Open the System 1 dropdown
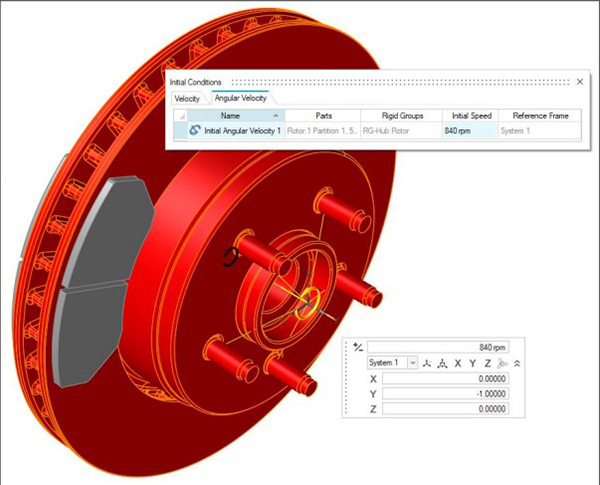Viewport: 600px width, 485px height. (x=412, y=362)
